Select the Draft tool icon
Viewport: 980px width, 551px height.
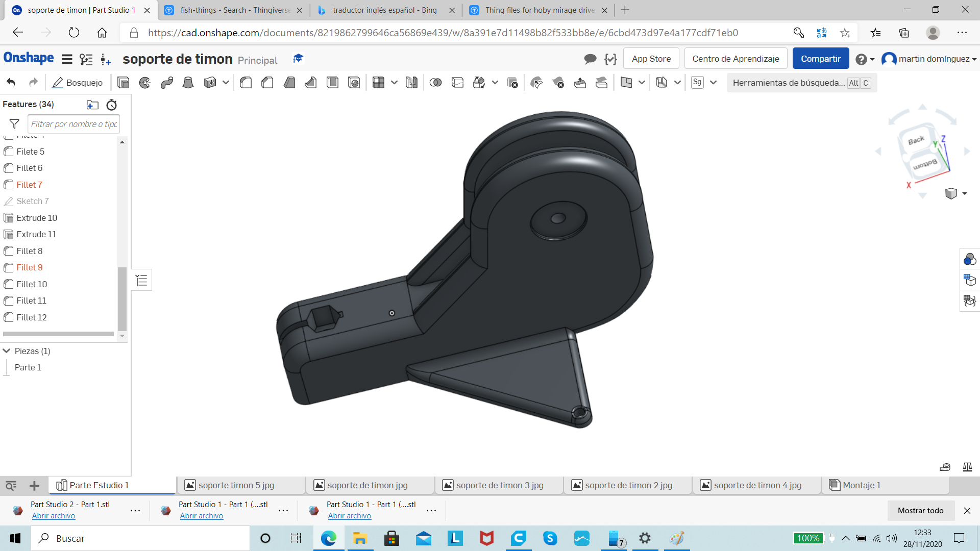tap(289, 82)
